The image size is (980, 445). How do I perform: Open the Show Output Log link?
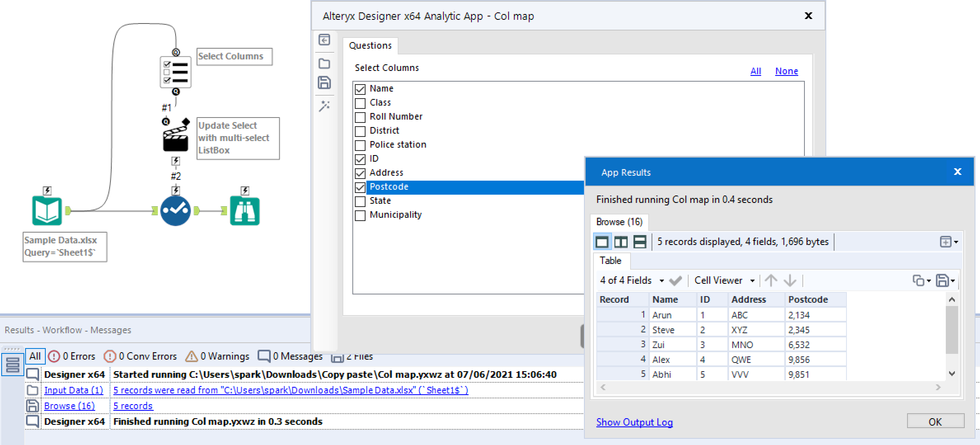634,422
